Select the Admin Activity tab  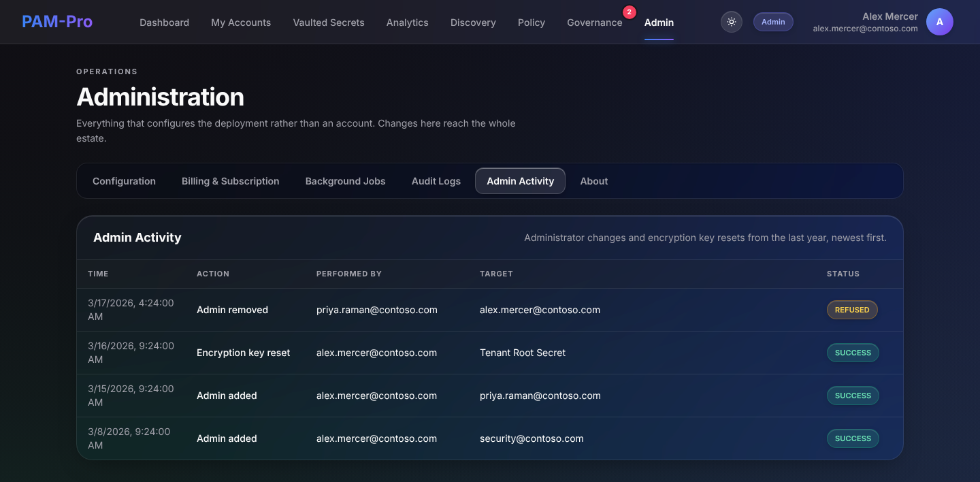521,181
